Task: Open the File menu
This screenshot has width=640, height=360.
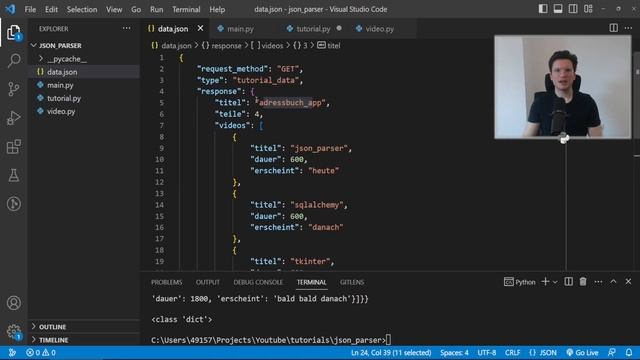Action: point(30,9)
